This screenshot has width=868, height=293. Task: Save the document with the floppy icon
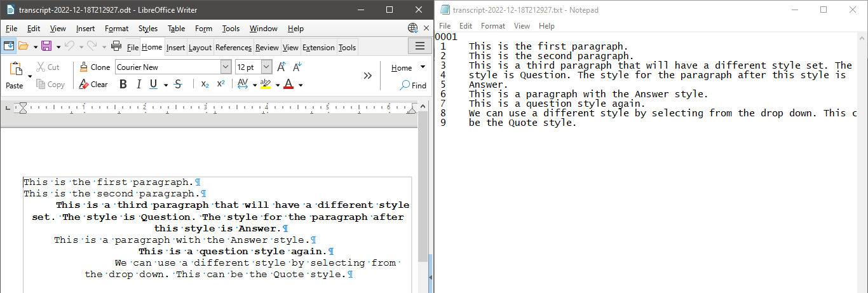coord(46,46)
